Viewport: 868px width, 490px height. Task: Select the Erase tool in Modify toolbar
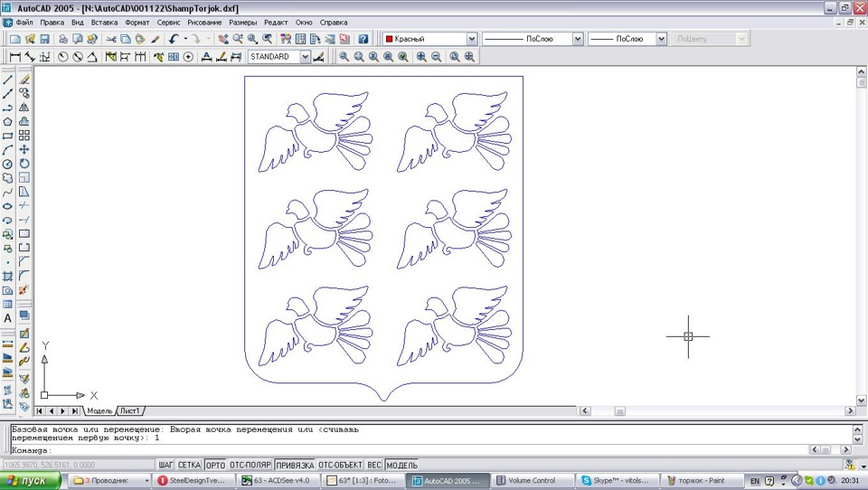tap(24, 80)
